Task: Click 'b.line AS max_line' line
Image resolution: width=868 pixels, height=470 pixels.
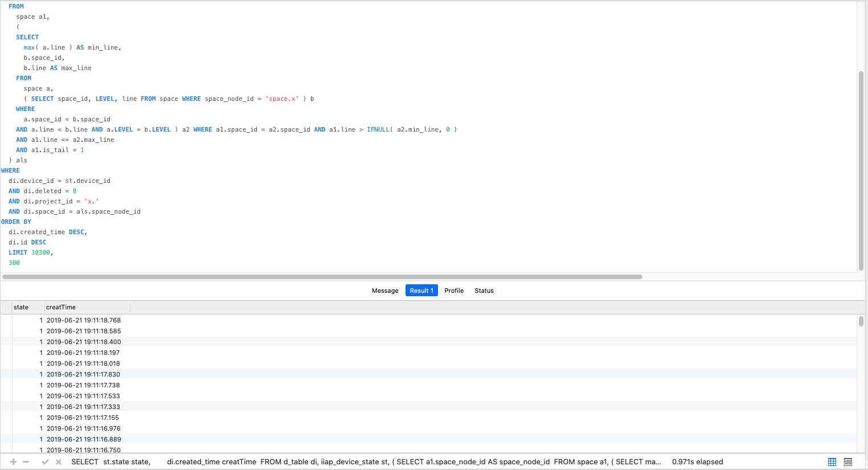Action: [x=58, y=68]
